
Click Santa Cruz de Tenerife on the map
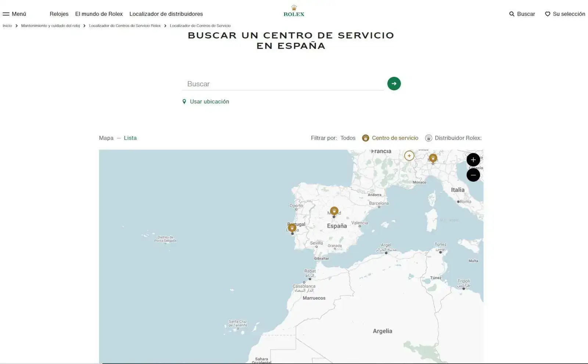click(x=238, y=323)
